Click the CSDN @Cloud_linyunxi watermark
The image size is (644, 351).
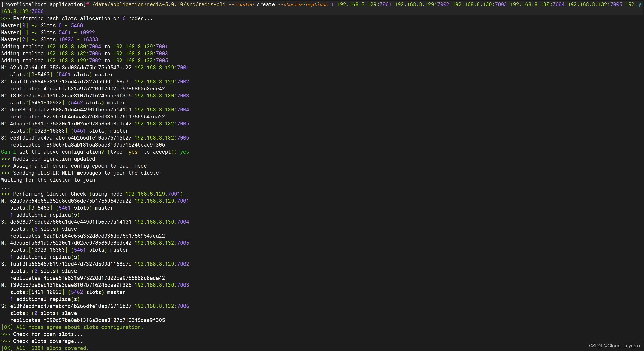pos(614,346)
